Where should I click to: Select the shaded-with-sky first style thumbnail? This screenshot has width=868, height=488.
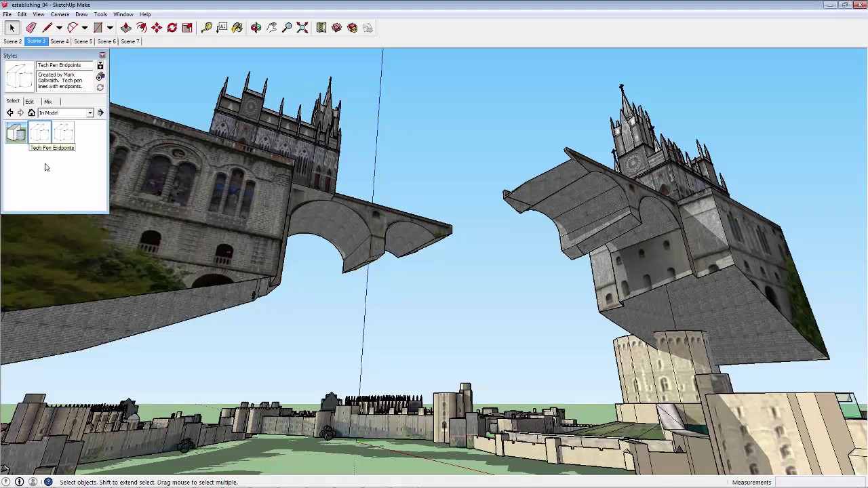(x=16, y=133)
